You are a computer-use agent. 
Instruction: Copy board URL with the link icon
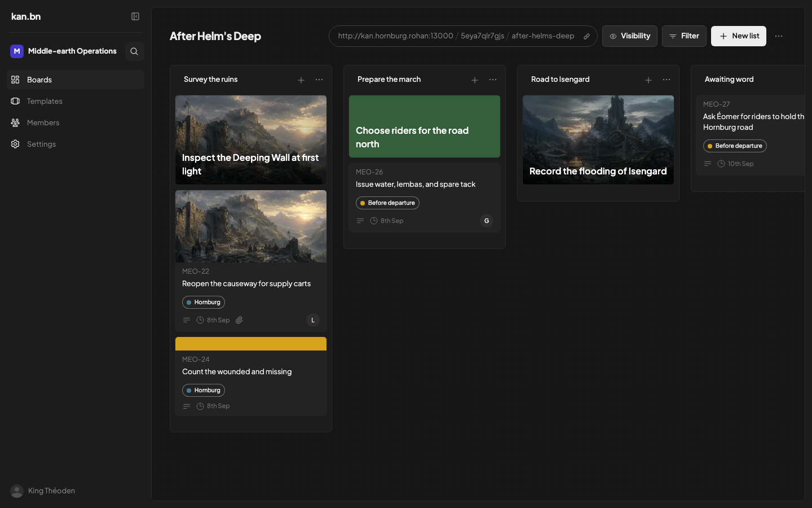click(x=586, y=36)
